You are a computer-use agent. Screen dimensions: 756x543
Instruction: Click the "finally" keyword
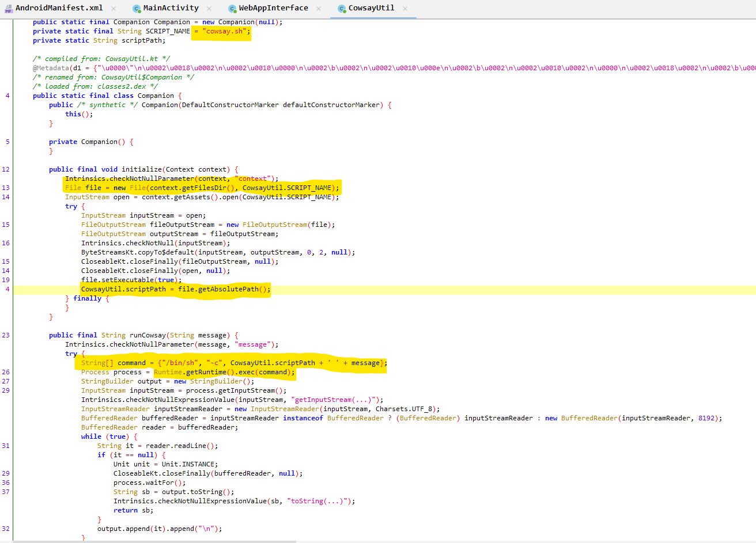[87, 298]
